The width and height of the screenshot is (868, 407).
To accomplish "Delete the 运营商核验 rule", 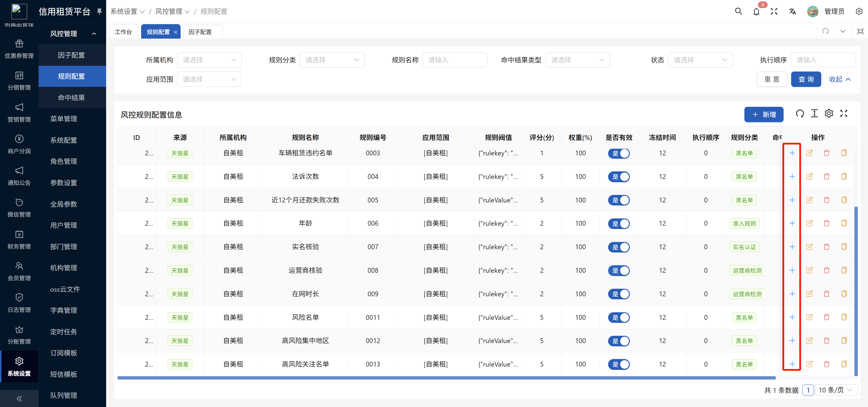I will coord(827,270).
